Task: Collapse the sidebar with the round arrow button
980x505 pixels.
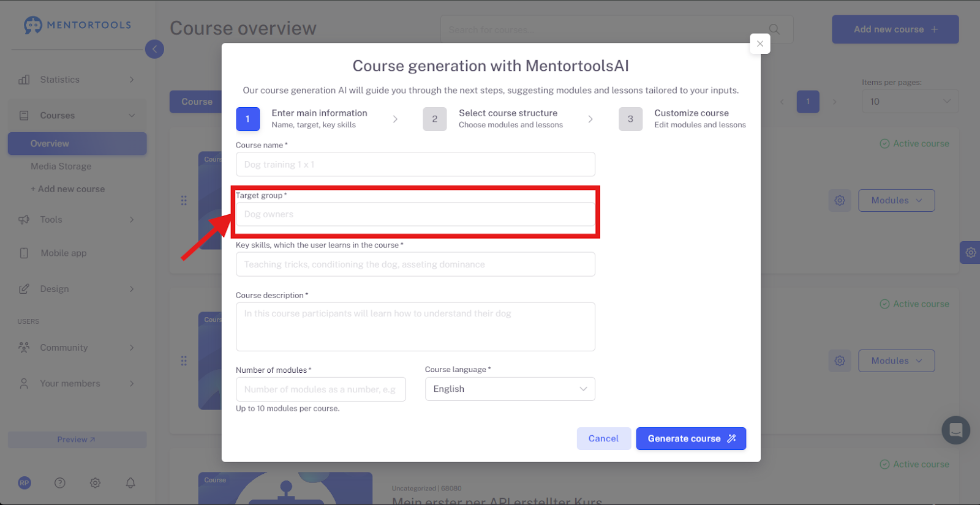Action: tap(154, 49)
